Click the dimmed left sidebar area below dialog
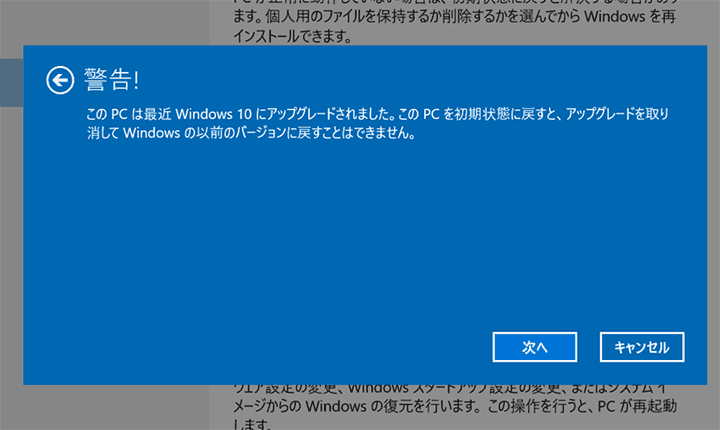This screenshot has height=430, width=720. [x=105, y=407]
